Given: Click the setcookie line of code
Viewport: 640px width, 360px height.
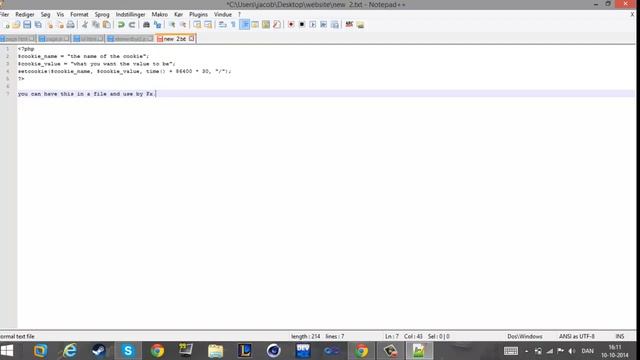Looking at the screenshot, I should pyautogui.click(x=124, y=71).
